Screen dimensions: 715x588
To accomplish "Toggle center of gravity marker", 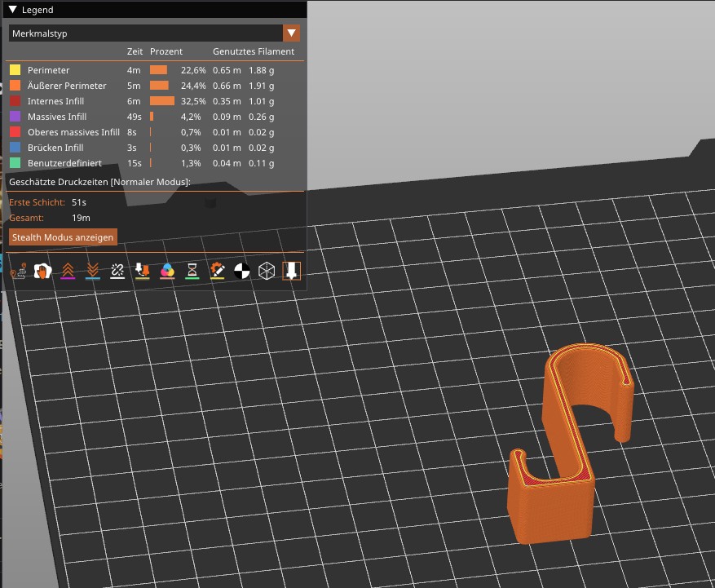I will [241, 271].
